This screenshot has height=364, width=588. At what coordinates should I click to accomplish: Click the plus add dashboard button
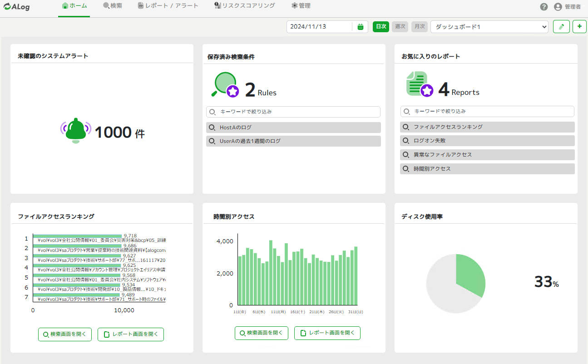point(579,27)
